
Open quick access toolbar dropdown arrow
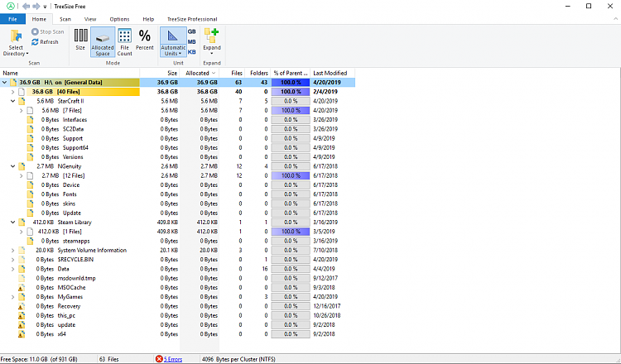46,7
